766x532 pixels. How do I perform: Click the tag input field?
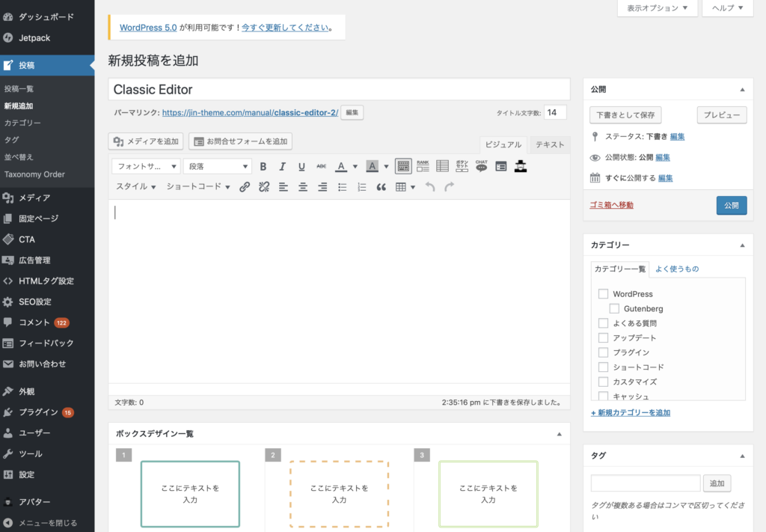tap(645, 483)
